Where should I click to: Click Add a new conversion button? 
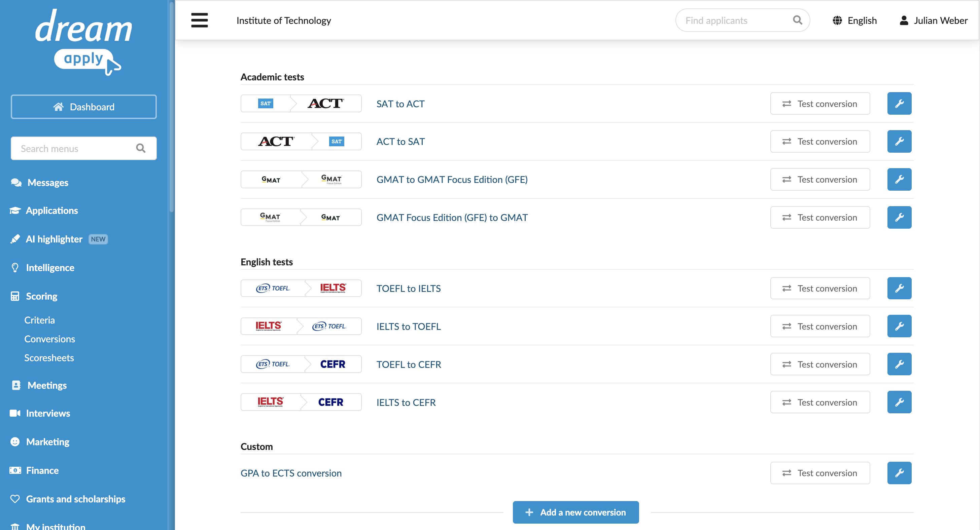(x=575, y=512)
